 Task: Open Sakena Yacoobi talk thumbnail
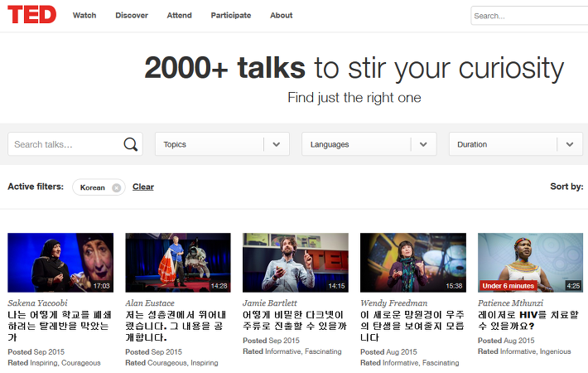(x=60, y=263)
